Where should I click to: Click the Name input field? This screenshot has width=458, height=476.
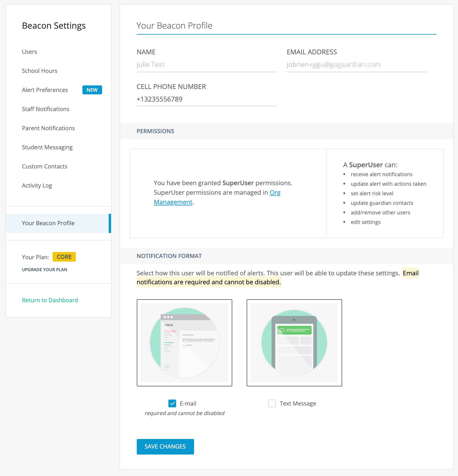[x=207, y=65]
